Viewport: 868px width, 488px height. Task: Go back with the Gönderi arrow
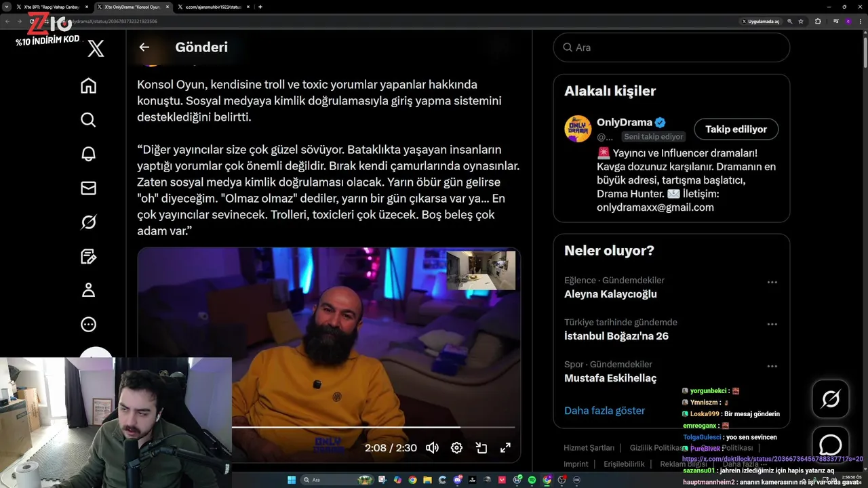click(144, 47)
